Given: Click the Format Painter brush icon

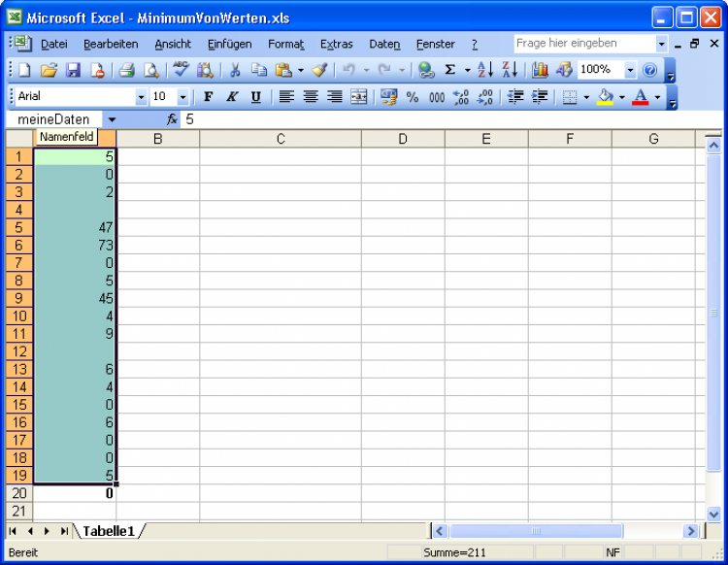Looking at the screenshot, I should pos(319,70).
